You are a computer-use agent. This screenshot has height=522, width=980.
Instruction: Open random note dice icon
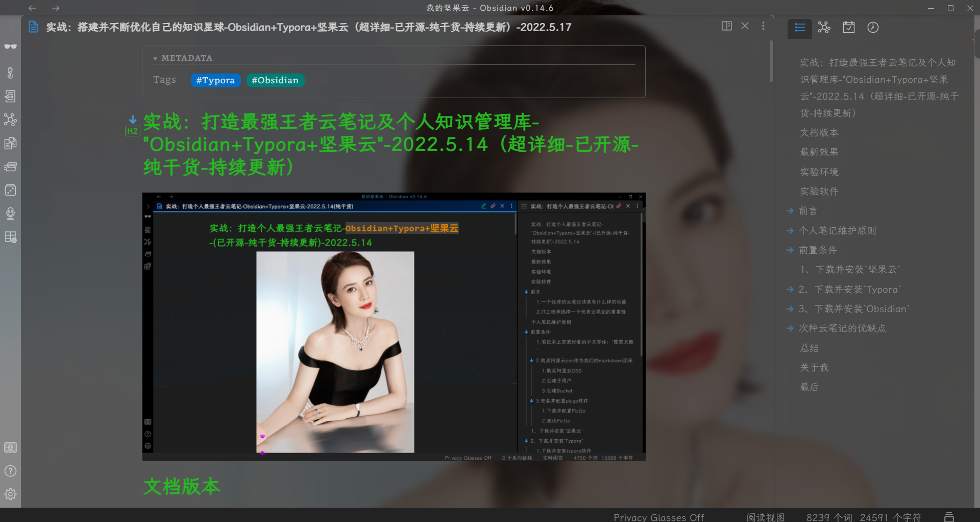[10, 190]
